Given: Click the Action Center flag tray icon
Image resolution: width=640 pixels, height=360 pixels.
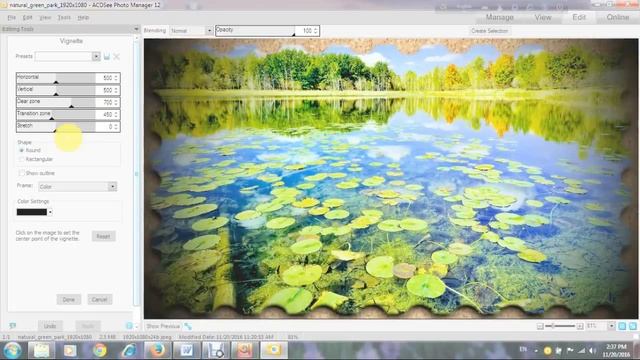Looking at the screenshot, I should point(570,351).
